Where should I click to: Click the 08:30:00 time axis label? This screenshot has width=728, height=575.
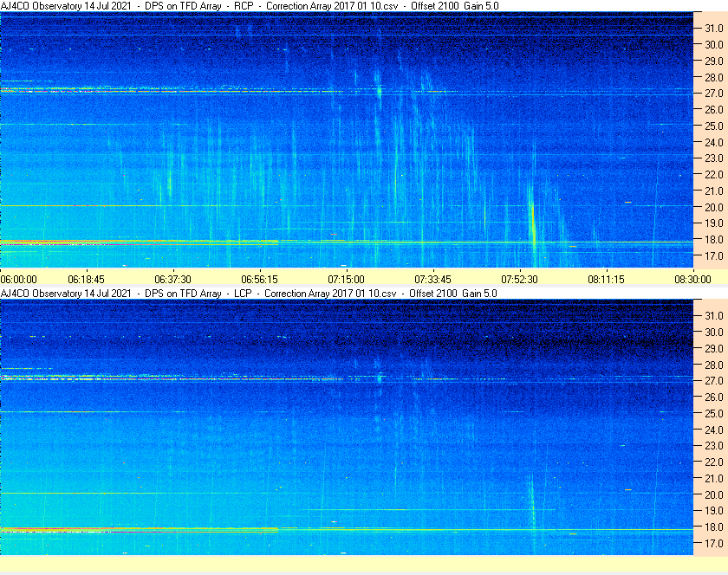[x=692, y=280]
